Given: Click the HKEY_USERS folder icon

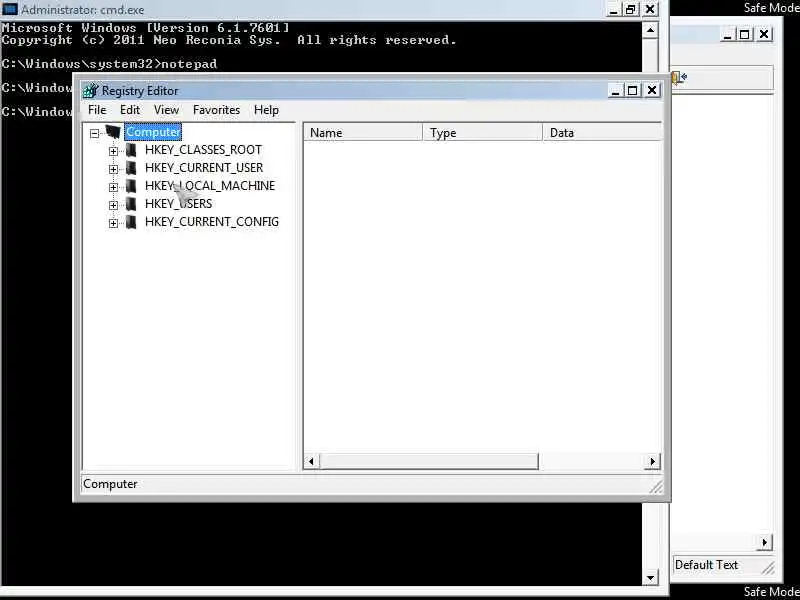Looking at the screenshot, I should click(131, 204).
